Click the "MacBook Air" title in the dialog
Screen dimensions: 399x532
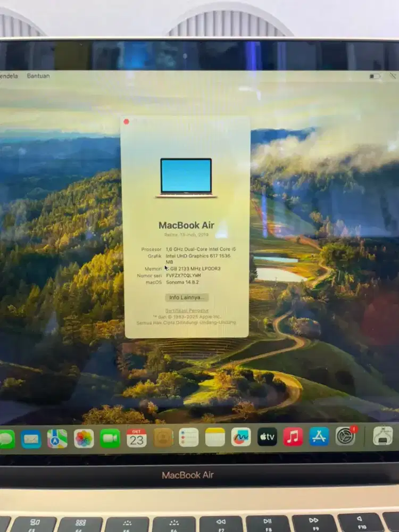click(186, 225)
